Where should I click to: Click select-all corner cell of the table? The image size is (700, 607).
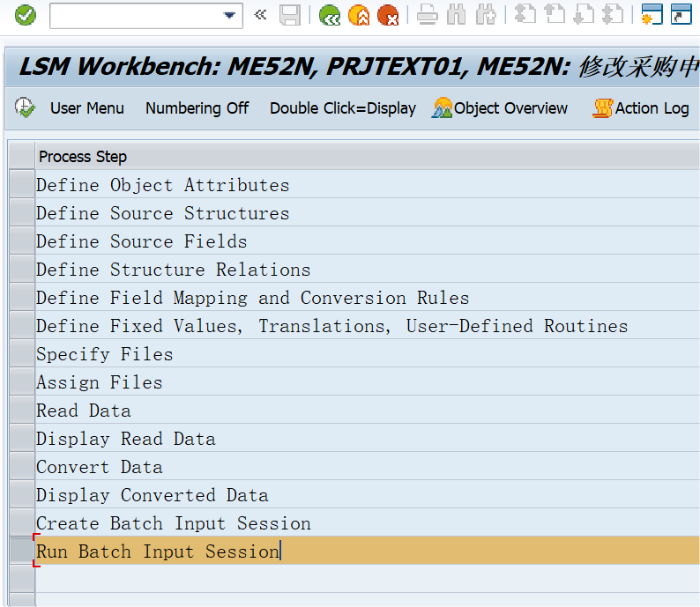(x=22, y=157)
